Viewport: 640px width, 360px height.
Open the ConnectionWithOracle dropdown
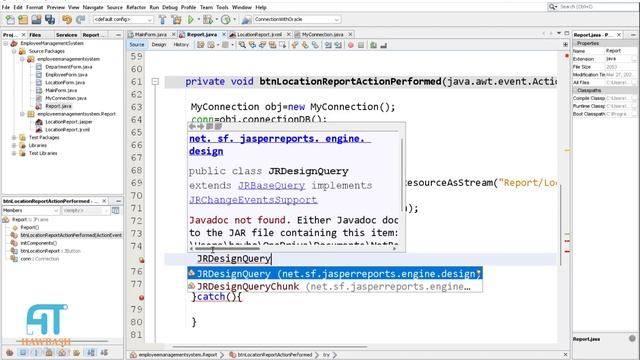point(297,19)
